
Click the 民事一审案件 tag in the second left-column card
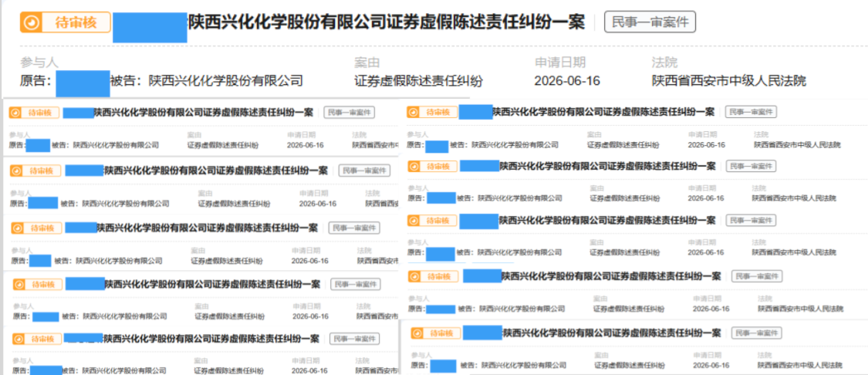(364, 171)
